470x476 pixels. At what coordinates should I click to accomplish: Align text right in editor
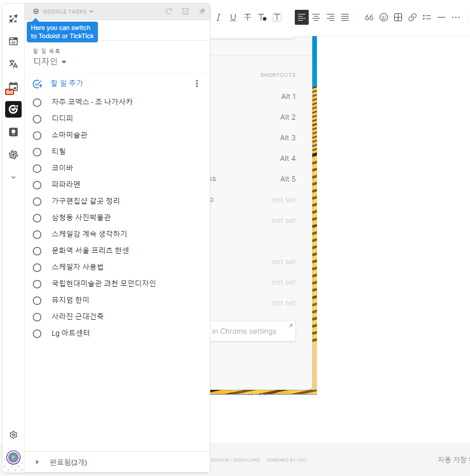330,18
